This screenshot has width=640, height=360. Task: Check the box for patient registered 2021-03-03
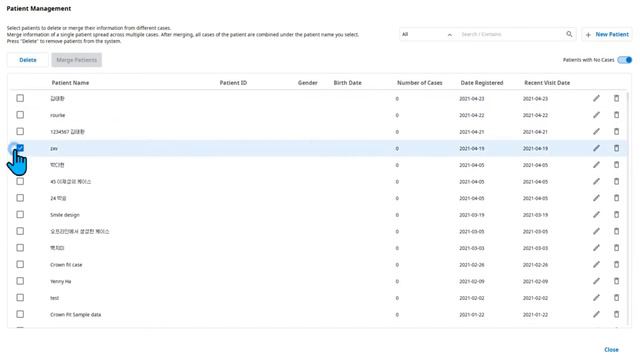20,248
